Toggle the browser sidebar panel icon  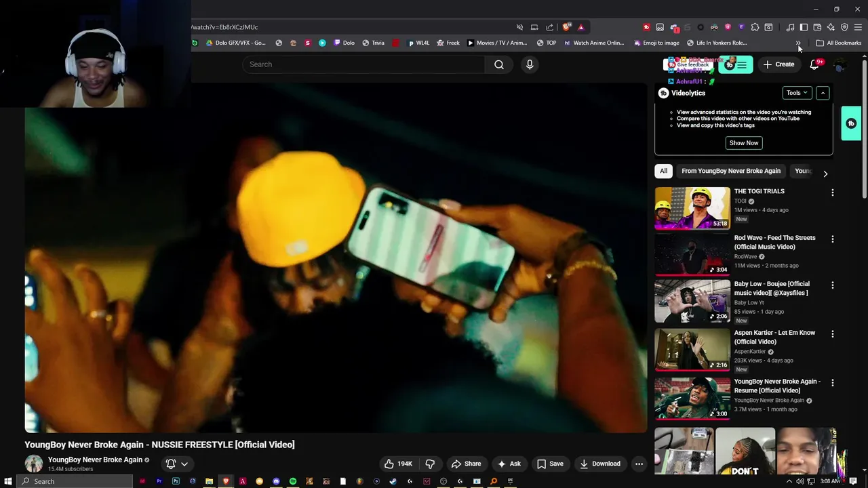(804, 27)
